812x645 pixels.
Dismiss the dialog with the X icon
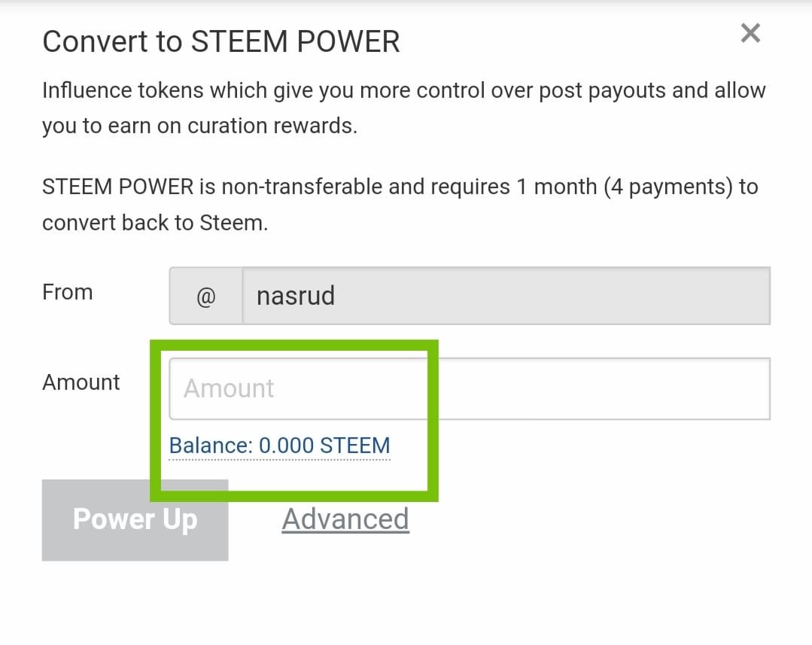click(x=750, y=33)
